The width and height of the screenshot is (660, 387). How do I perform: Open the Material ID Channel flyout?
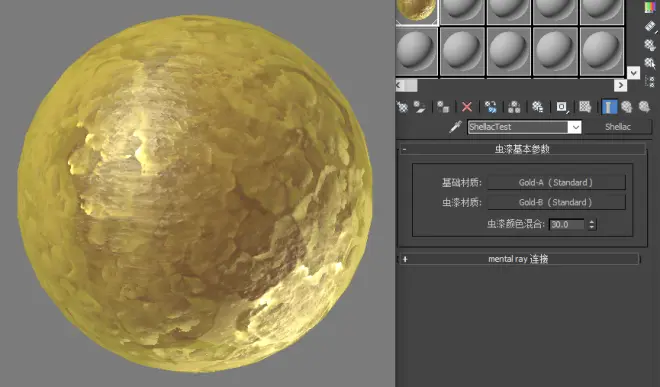[x=562, y=107]
